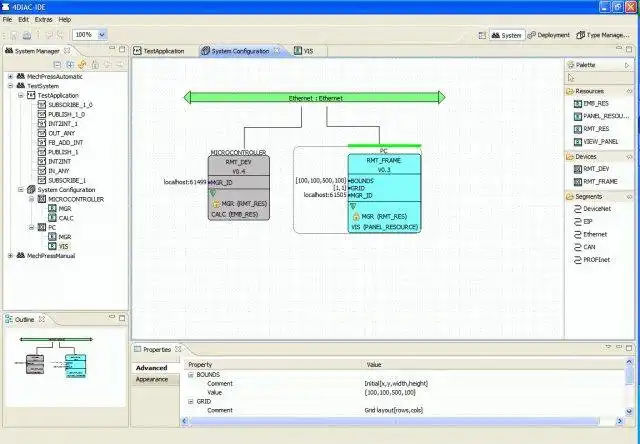
Task: Expand the MechPressAutomatic tree node
Action: tap(10, 76)
